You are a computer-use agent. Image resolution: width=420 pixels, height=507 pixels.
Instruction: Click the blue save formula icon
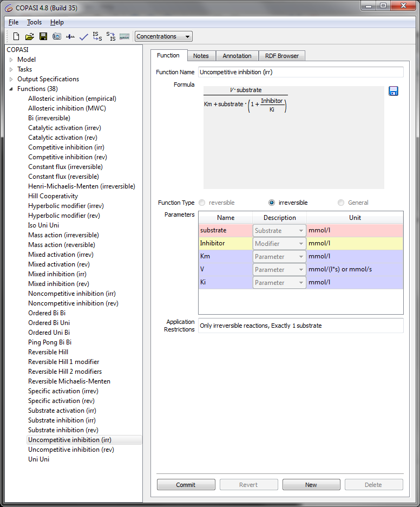point(393,91)
